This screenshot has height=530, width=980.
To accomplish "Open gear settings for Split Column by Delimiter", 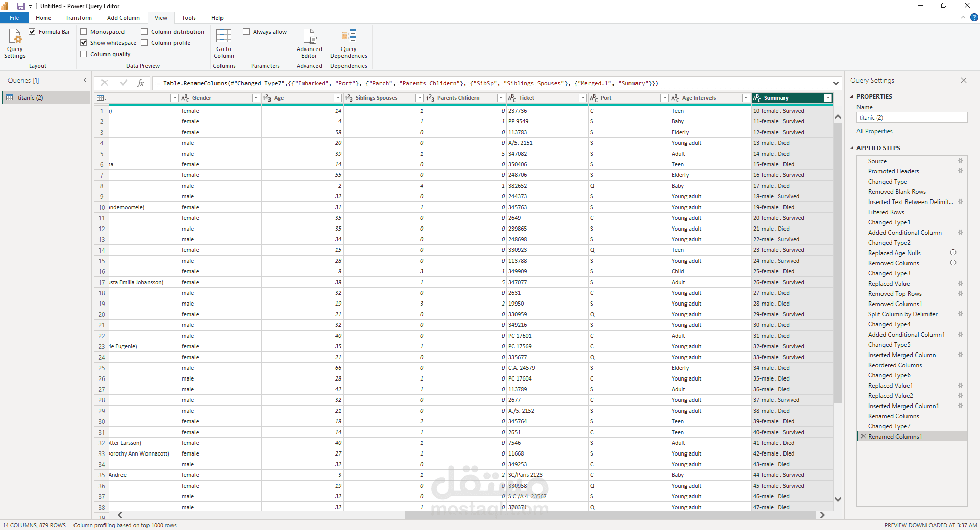I will (x=960, y=314).
